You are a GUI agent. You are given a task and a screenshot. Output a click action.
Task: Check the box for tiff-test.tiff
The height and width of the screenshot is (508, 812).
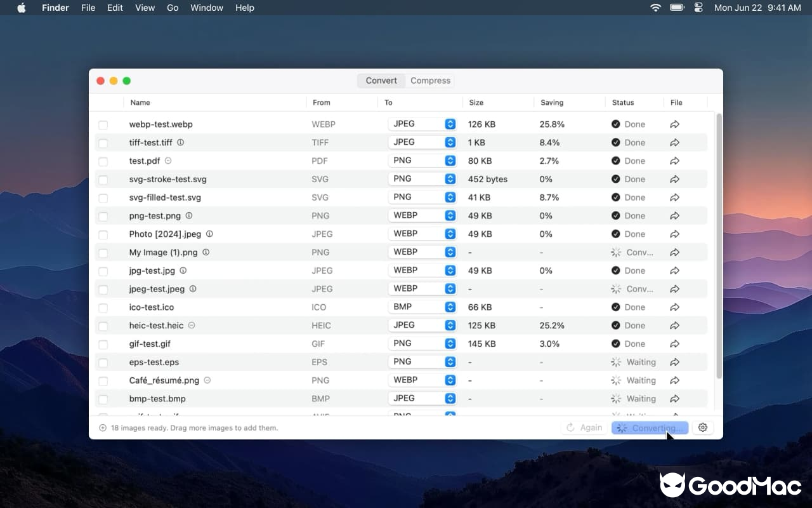tap(103, 144)
